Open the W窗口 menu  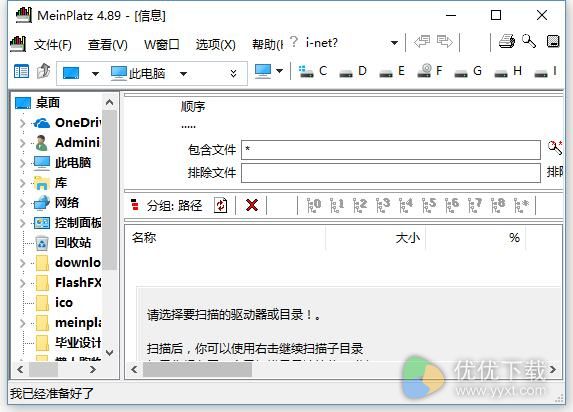point(162,45)
